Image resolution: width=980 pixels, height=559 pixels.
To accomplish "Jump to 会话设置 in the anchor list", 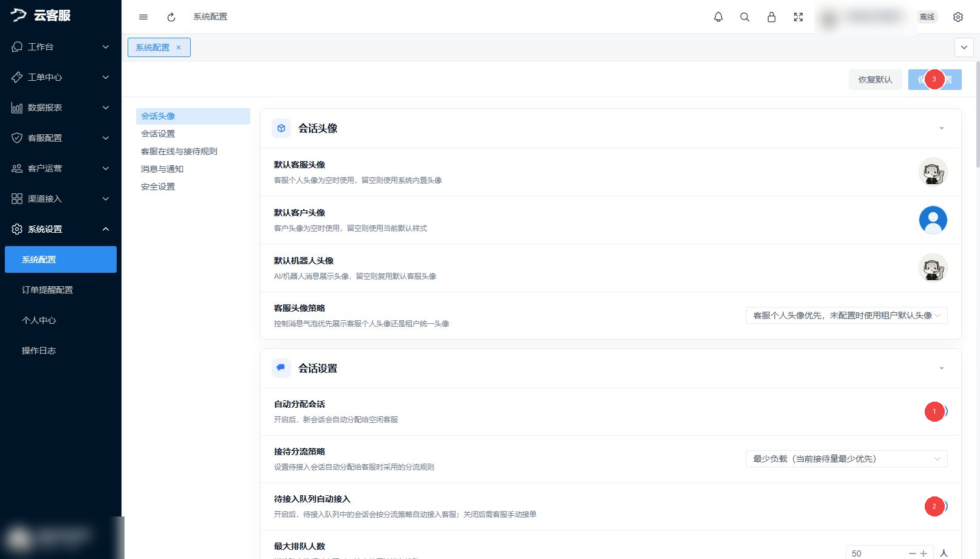I will click(158, 134).
